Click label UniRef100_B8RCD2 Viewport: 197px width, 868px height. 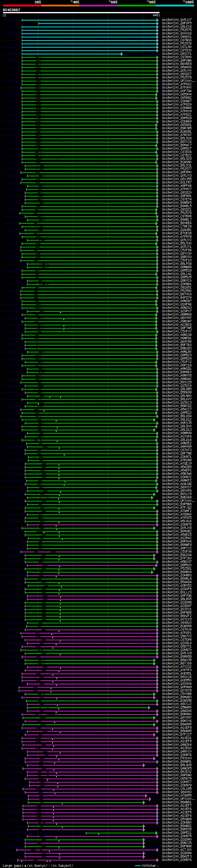click(x=177, y=406)
